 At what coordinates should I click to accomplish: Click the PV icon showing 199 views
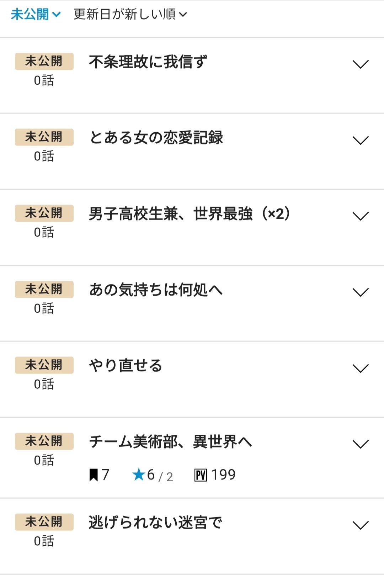pyautogui.click(x=201, y=475)
